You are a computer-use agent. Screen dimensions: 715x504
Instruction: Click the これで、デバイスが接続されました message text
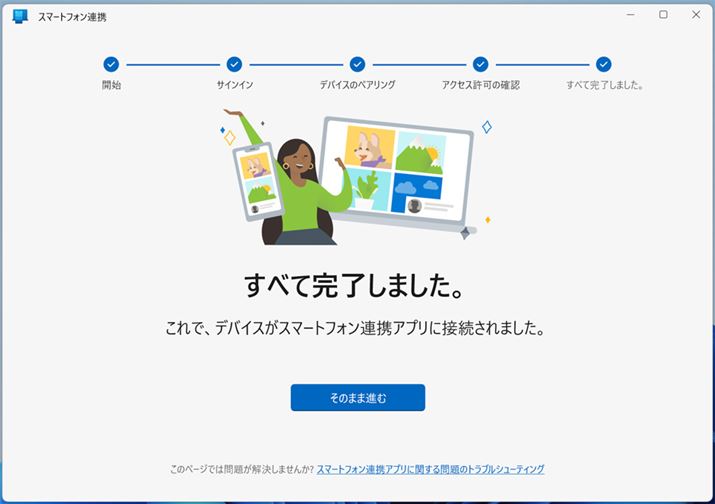coord(355,328)
